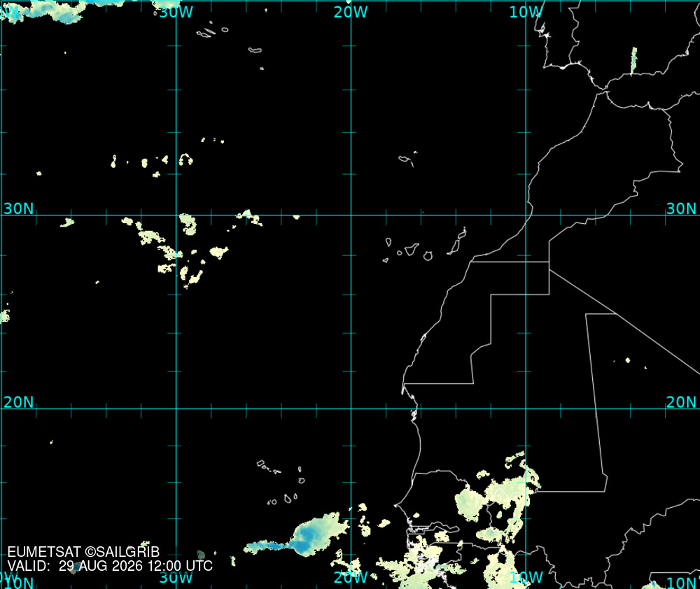Click the EUMETSAT ©SAILGRIB credit text

pyautogui.click(x=83, y=552)
